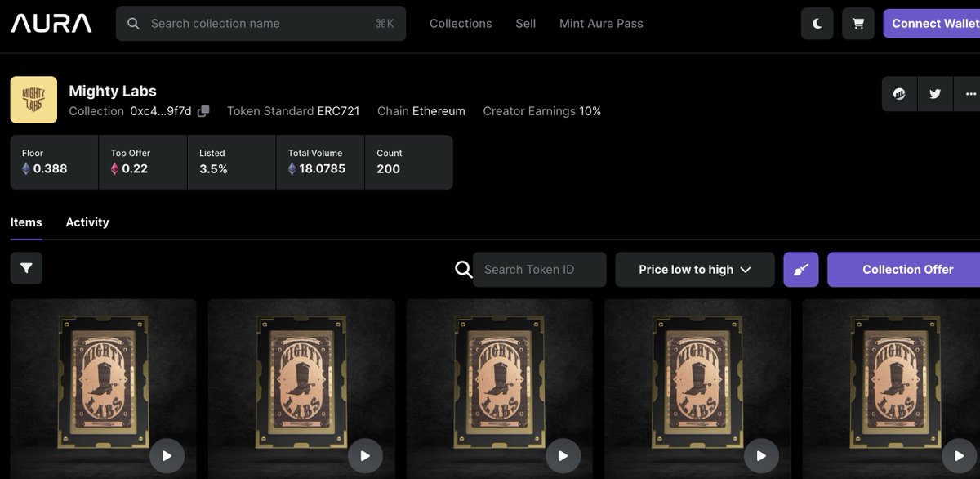The height and width of the screenshot is (479, 980).
Task: Open the collection's Twitter link
Action: tap(935, 94)
